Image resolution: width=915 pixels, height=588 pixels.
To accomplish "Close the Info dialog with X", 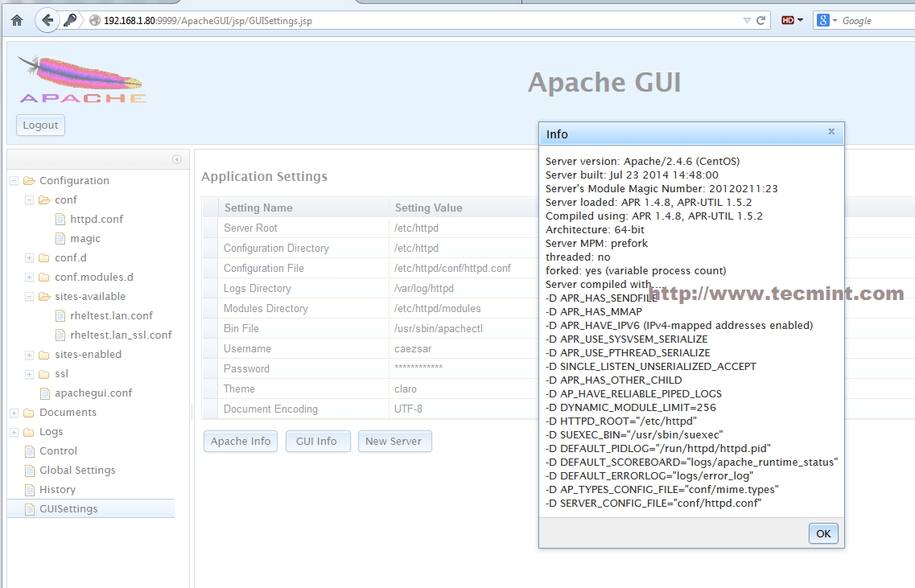I will pyautogui.click(x=831, y=131).
